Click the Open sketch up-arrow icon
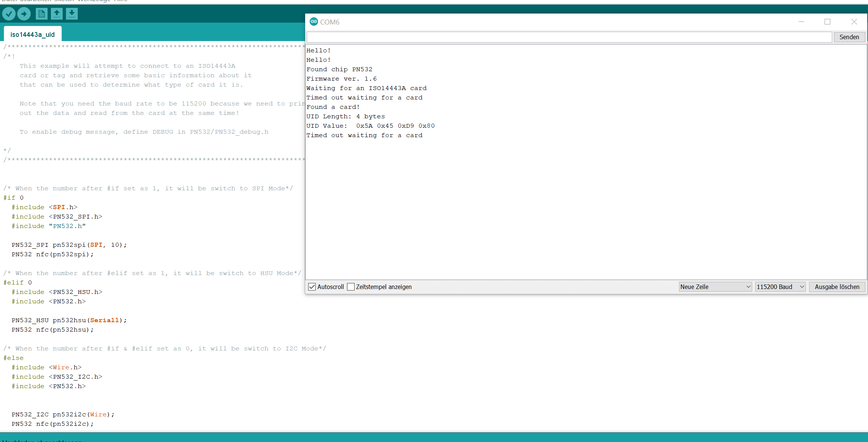This screenshot has height=442, width=868. (57, 14)
